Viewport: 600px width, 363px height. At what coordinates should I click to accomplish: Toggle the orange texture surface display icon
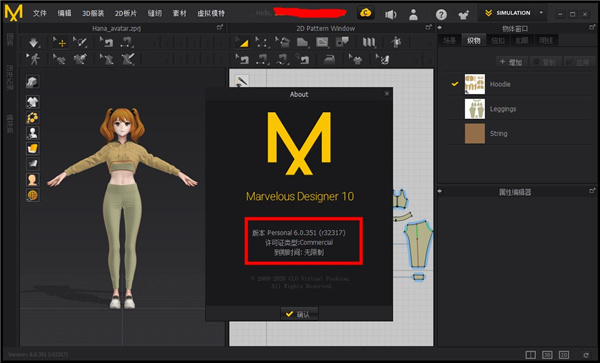33,148
